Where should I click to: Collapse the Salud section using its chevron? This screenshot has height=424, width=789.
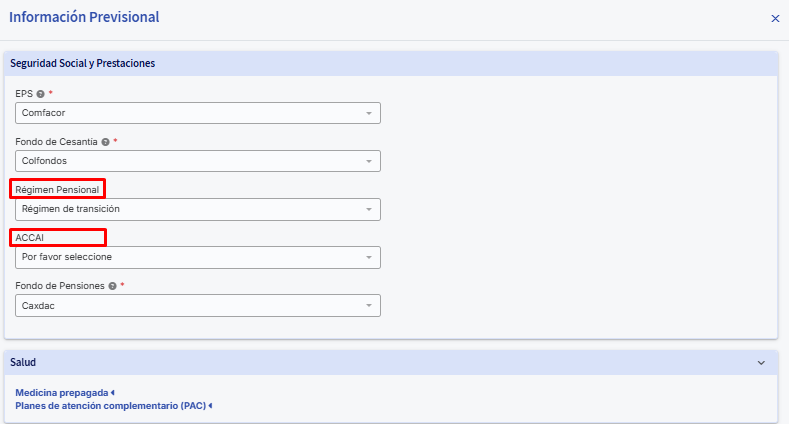click(x=761, y=363)
